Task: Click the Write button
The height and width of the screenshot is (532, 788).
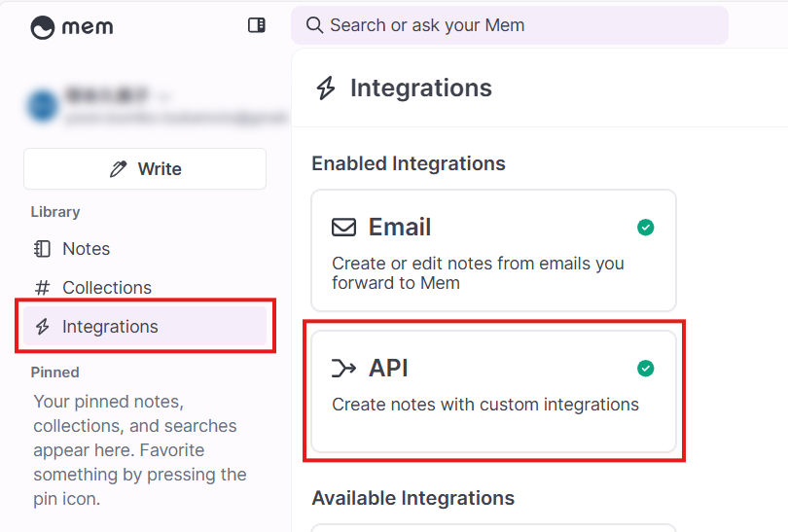Action: coord(145,169)
